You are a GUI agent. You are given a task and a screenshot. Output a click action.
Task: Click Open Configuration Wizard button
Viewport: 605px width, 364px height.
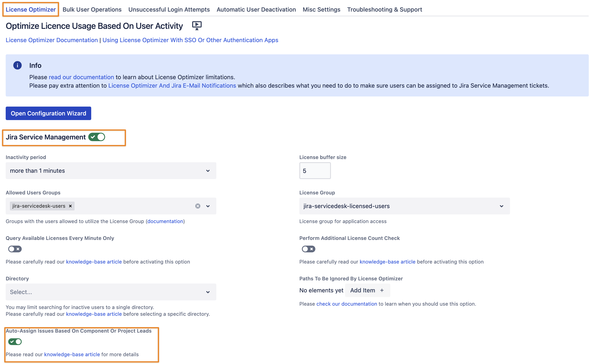tap(48, 113)
